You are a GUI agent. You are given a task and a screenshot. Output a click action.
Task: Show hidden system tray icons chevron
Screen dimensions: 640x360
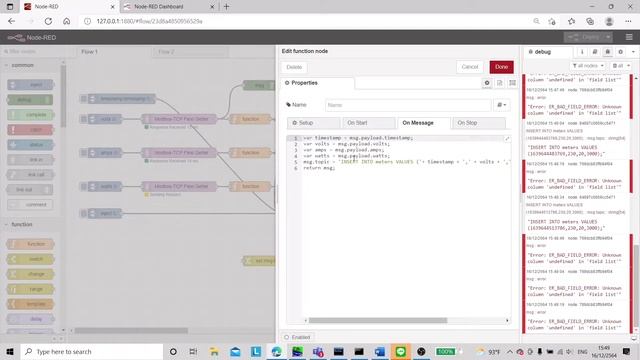point(510,351)
